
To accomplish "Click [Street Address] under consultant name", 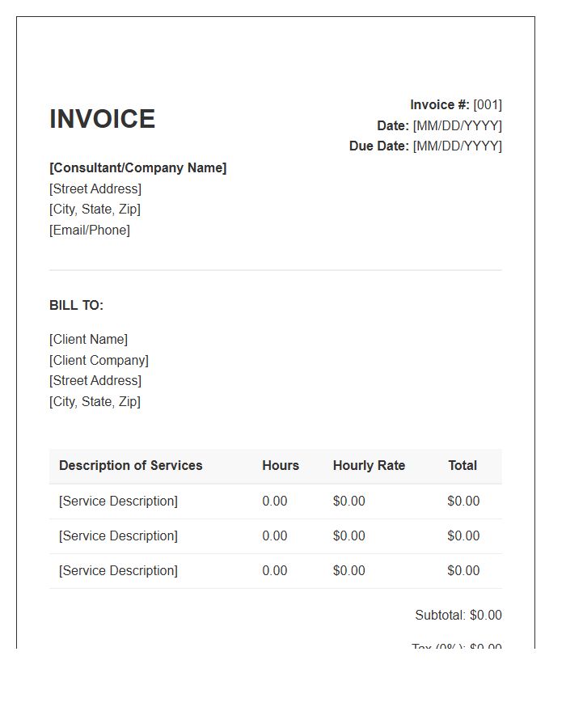I will 95,189.
